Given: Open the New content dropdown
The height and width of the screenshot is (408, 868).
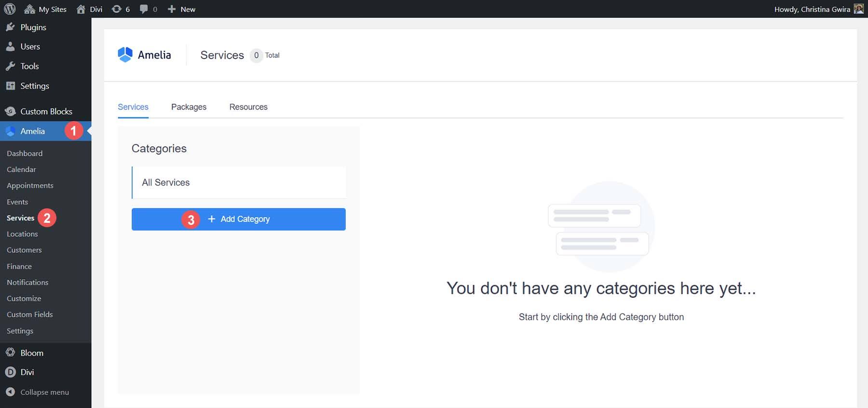Looking at the screenshot, I should pos(181,9).
